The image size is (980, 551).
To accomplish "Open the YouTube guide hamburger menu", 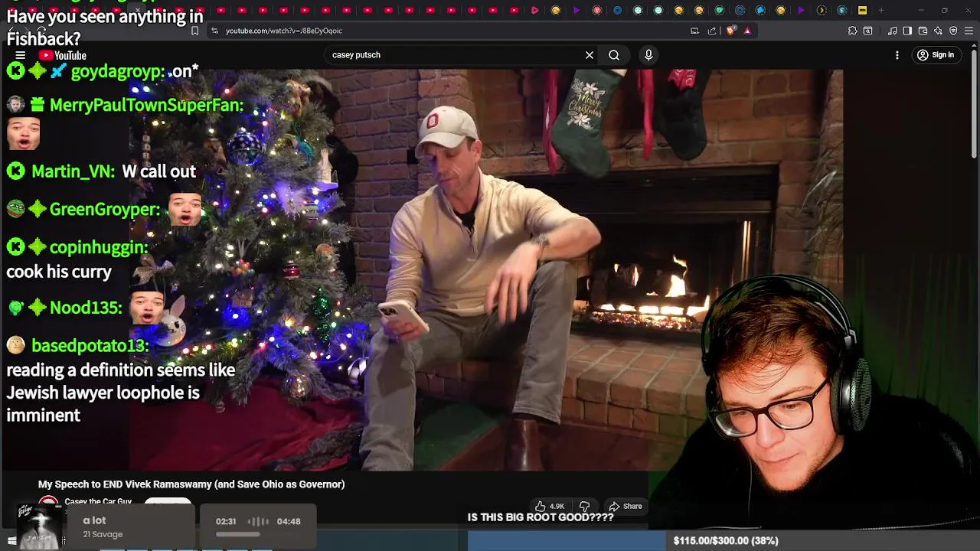I will 21,55.
